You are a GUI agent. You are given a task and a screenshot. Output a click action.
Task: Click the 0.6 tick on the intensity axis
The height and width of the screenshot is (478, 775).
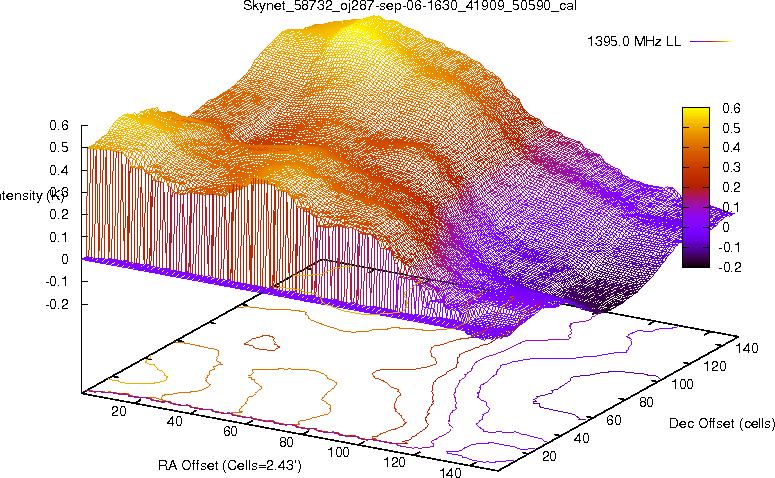pos(59,125)
